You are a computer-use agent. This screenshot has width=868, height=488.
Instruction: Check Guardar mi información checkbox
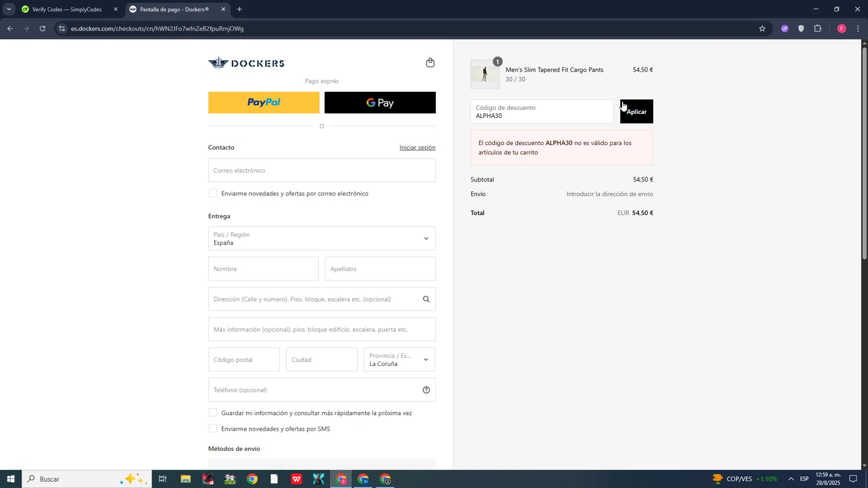(213, 413)
